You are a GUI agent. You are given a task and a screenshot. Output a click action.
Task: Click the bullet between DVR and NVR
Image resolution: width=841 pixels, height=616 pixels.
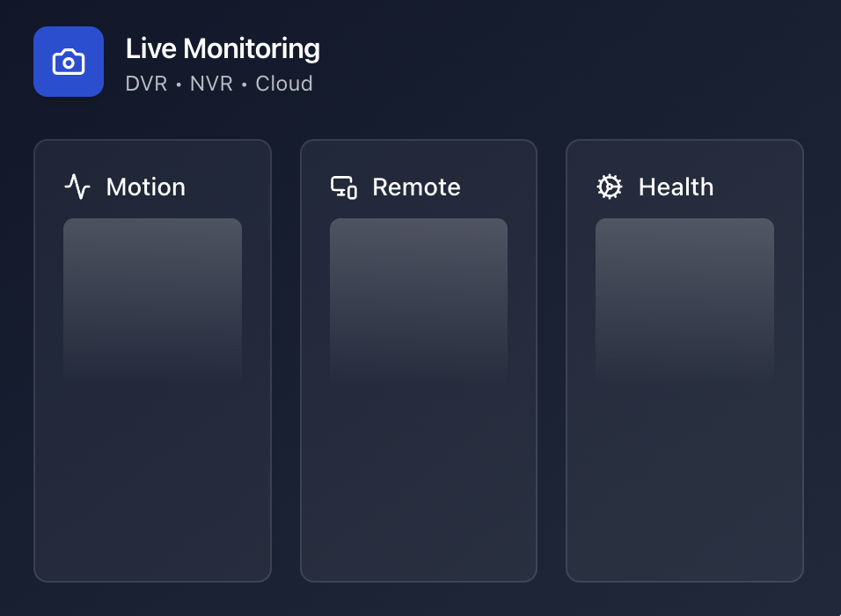(179, 85)
